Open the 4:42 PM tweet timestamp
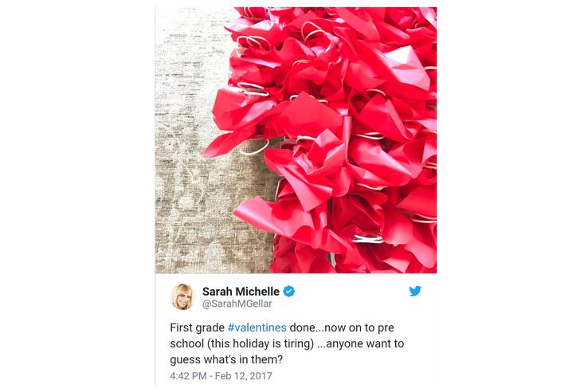The height and width of the screenshot is (392, 588). pyautogui.click(x=188, y=376)
